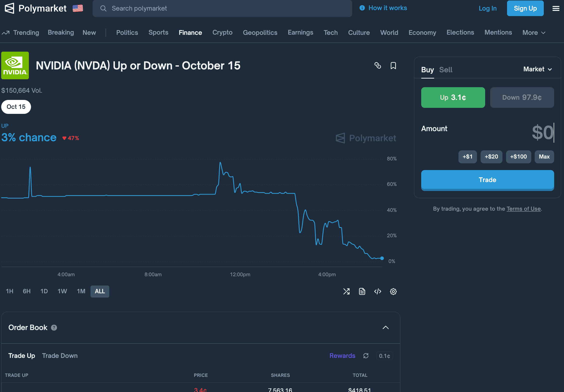Open the Crypto category
Image resolution: width=564 pixels, height=392 pixels.
click(x=222, y=33)
